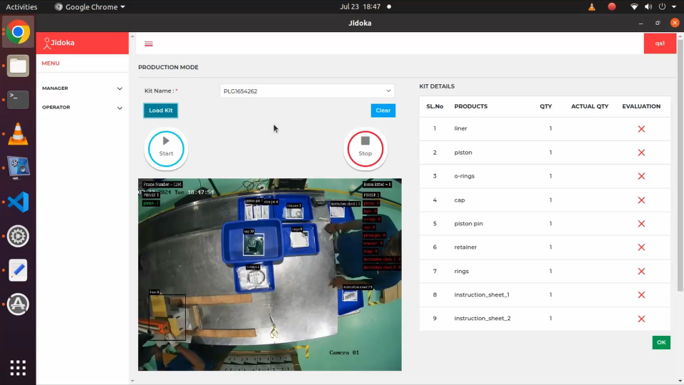Show the applications grid
Image resolution: width=684 pixels, height=385 pixels.
[18, 368]
